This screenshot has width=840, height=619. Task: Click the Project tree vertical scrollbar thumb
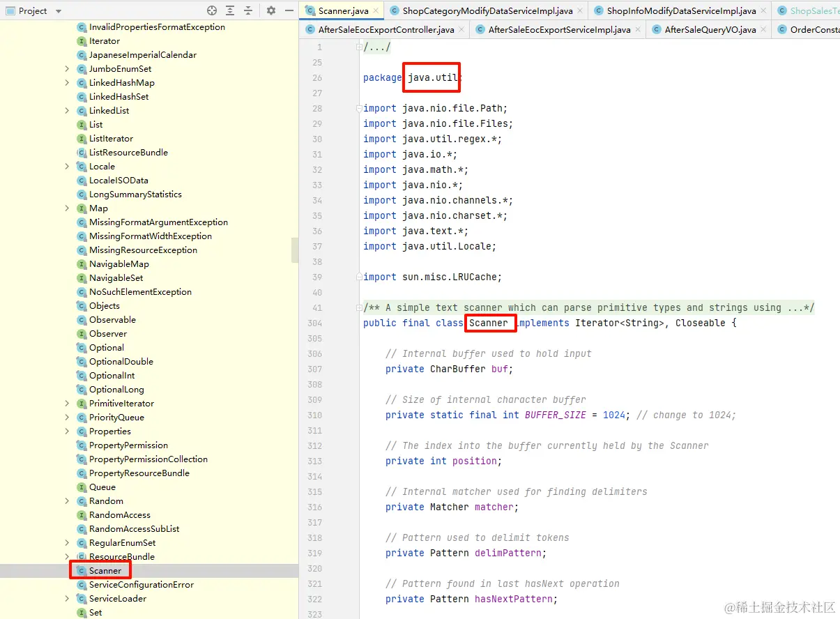click(x=295, y=250)
